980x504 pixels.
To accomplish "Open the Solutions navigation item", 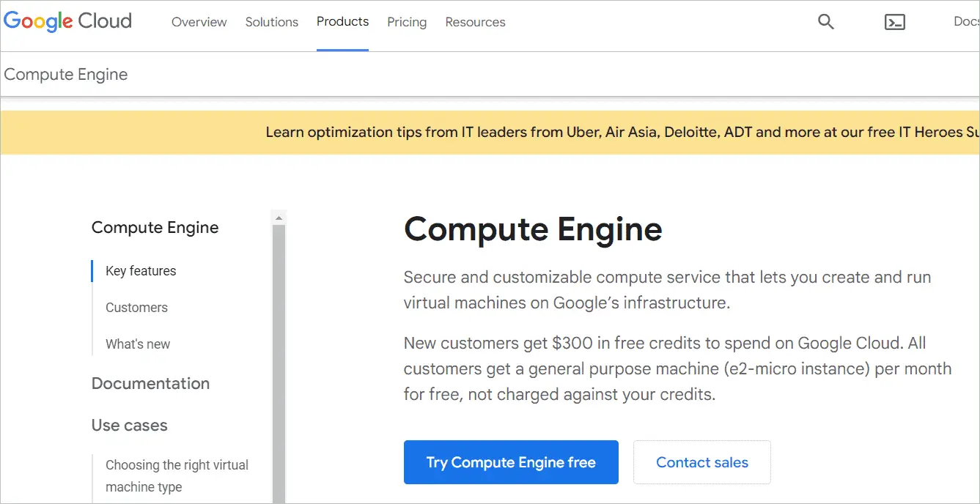I will pyautogui.click(x=272, y=22).
